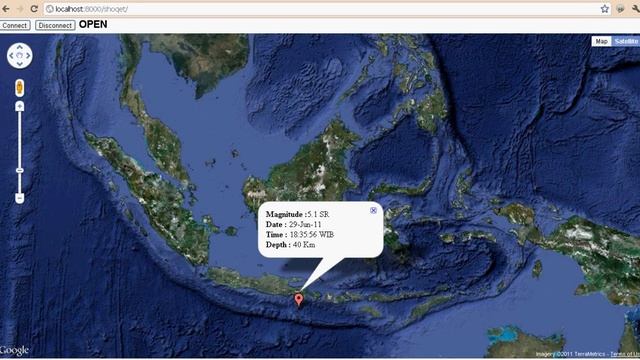This screenshot has width=640, height=360.
Task: Zoom in with the plus button
Action: coord(20,107)
